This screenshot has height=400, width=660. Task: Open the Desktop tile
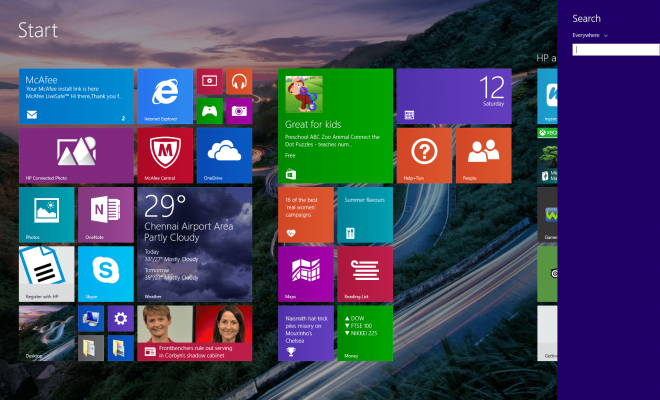pyautogui.click(x=47, y=333)
